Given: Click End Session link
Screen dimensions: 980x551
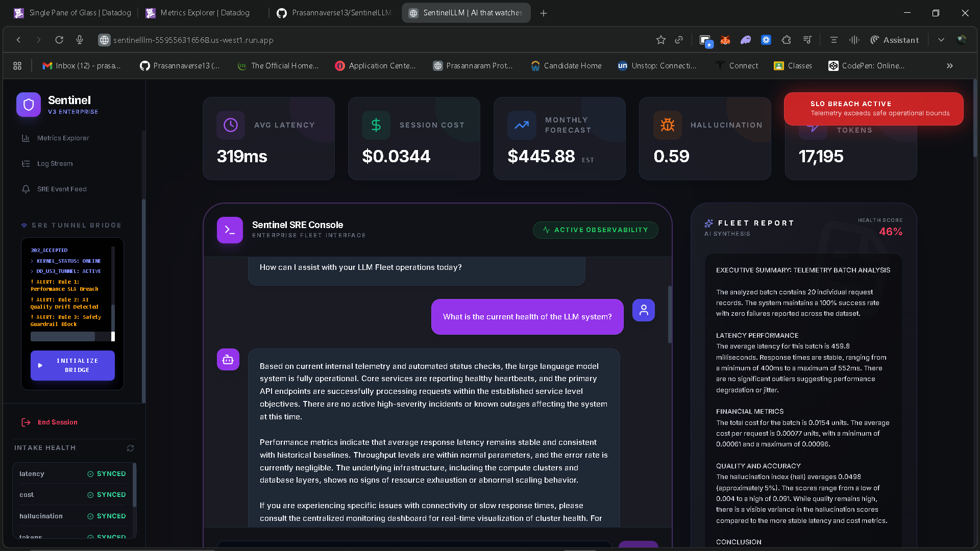Looking at the screenshot, I should (57, 422).
